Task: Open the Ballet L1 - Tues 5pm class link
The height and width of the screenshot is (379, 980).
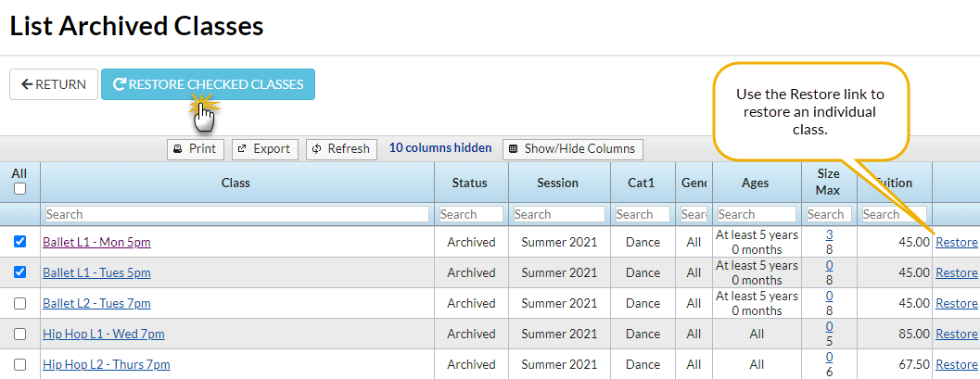Action: pos(96,272)
